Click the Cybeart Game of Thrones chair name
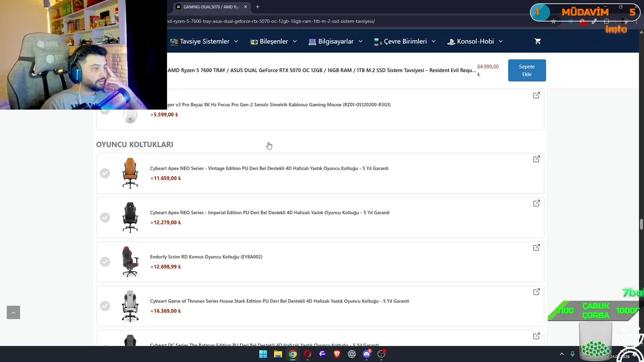The width and height of the screenshot is (644, 362). point(279,301)
